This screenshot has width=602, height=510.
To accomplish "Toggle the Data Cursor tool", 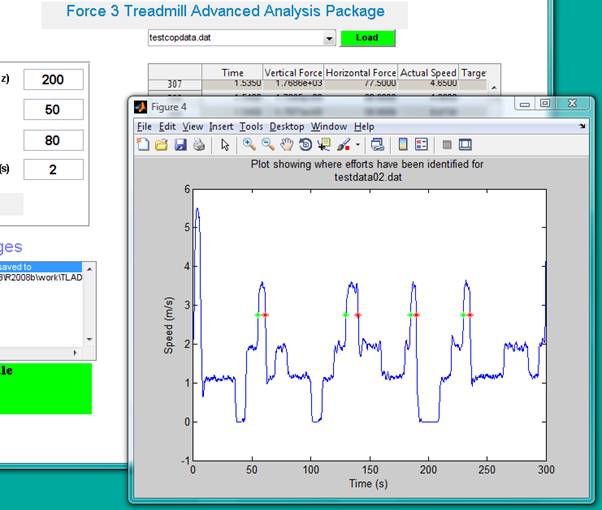I will click(x=322, y=145).
